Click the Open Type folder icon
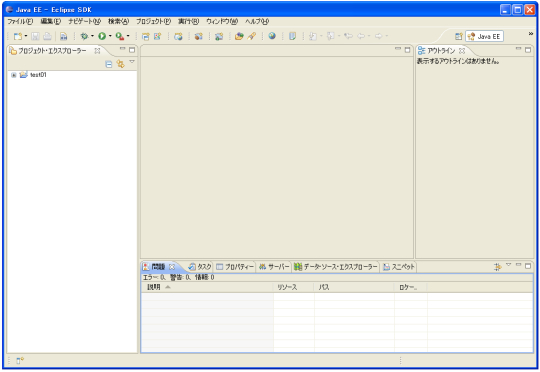This screenshot has height=372, width=540. click(x=239, y=36)
